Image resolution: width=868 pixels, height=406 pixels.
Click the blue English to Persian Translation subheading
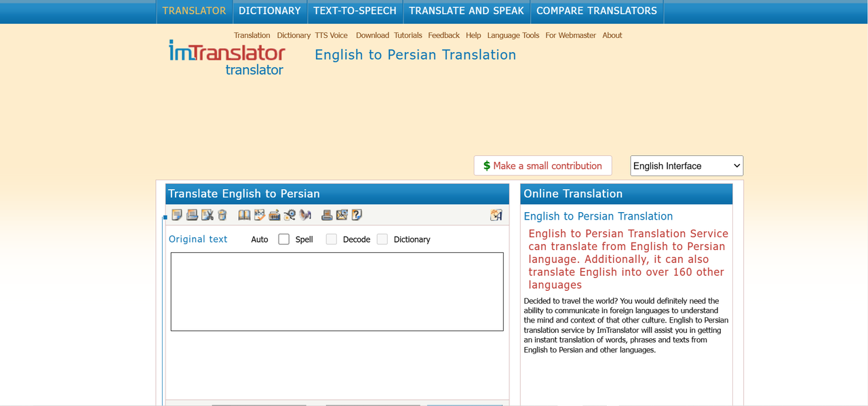coord(598,216)
